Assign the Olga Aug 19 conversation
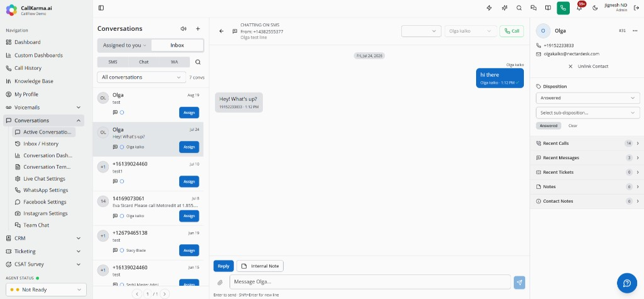The image size is (644, 299). 189,113
